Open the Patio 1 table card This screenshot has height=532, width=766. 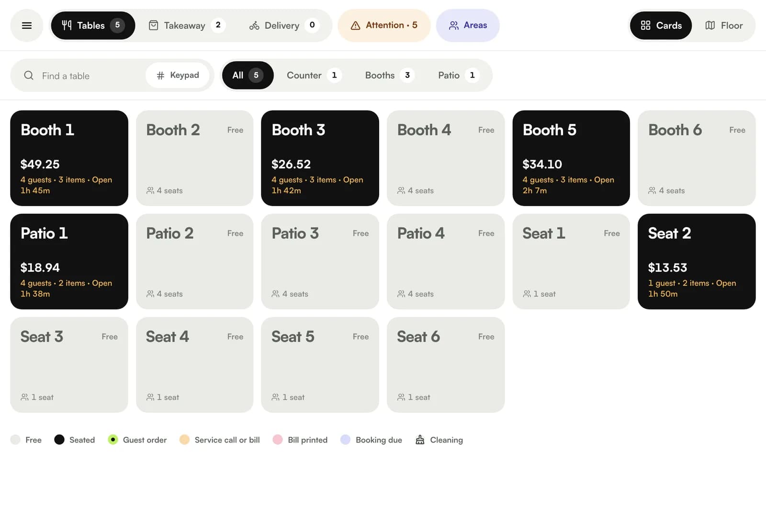tap(69, 262)
